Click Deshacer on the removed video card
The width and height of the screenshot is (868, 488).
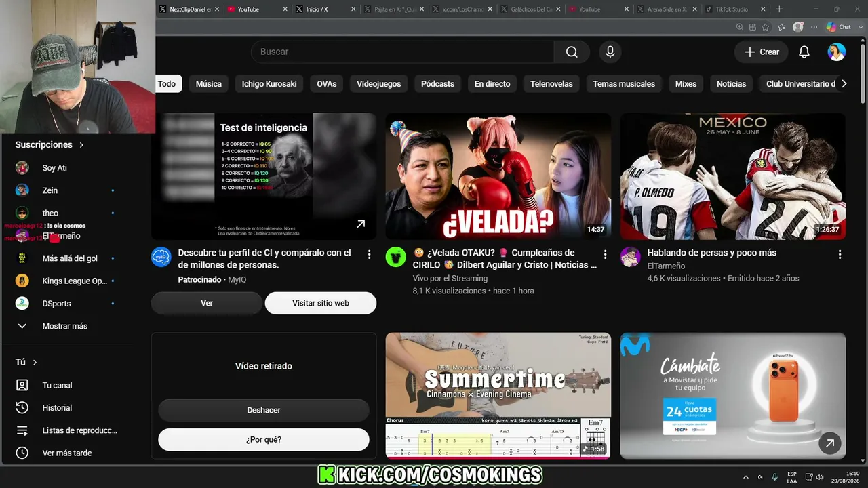(264, 410)
